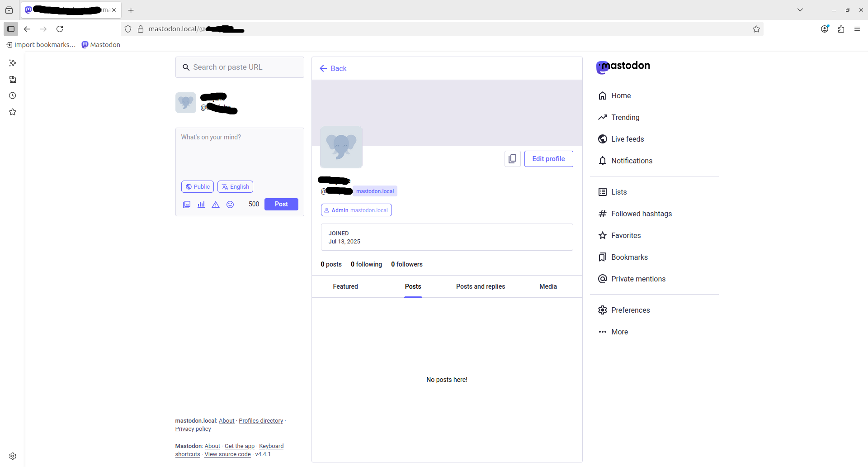Switch to the Media tab

click(548, 286)
